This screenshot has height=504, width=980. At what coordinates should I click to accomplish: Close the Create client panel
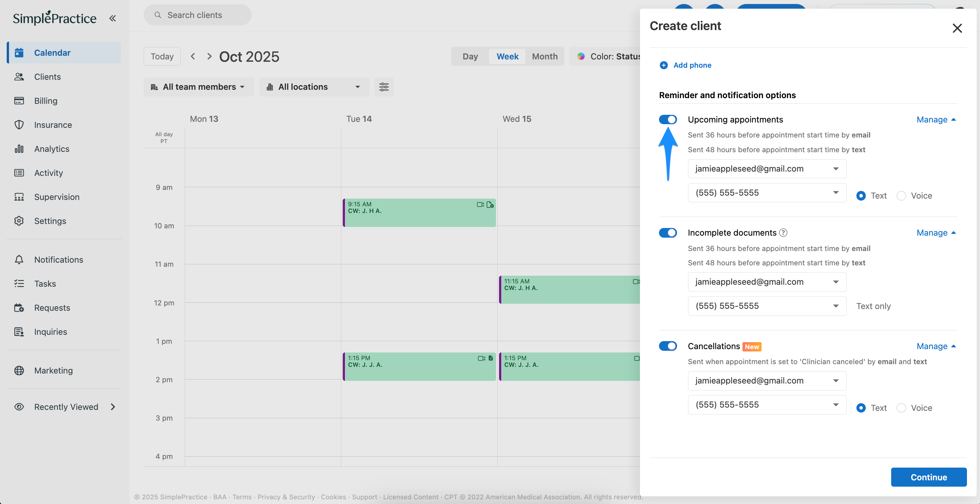(x=957, y=28)
